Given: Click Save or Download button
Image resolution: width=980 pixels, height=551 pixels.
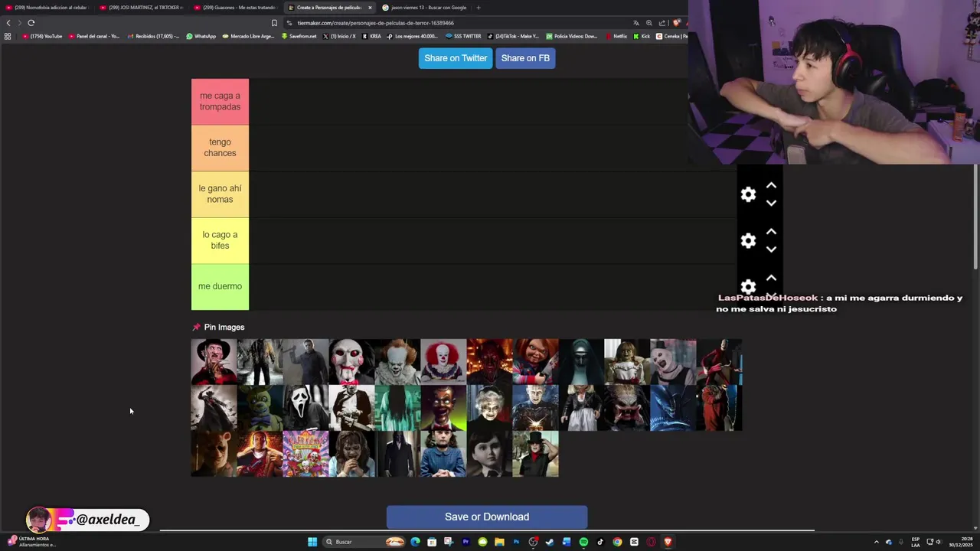Looking at the screenshot, I should point(487,517).
